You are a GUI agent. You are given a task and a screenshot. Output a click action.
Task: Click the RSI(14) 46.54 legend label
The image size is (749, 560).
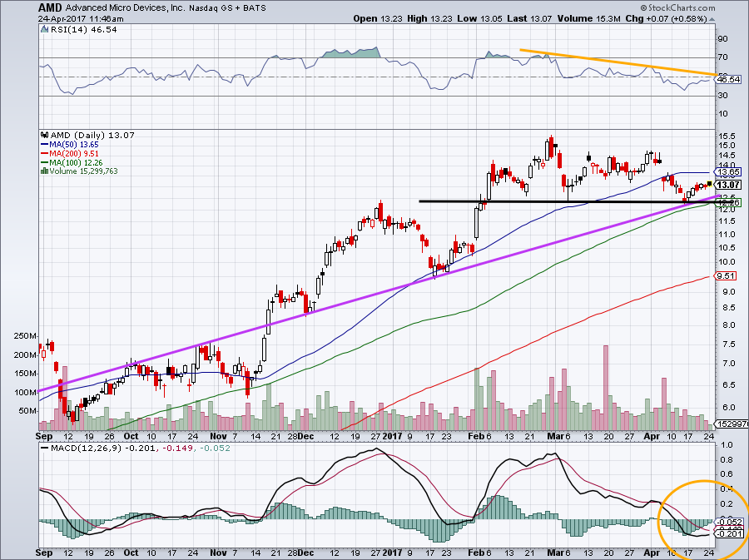tap(83, 29)
